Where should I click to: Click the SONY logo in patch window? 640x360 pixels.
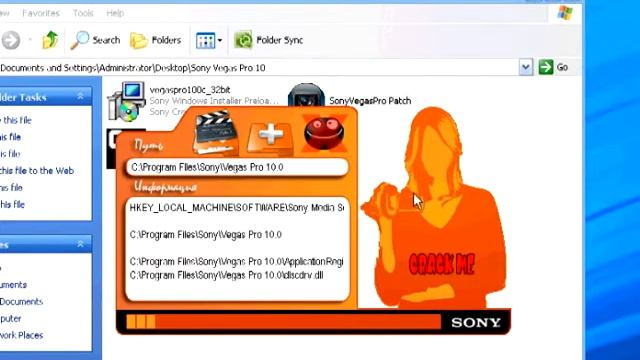point(476,323)
